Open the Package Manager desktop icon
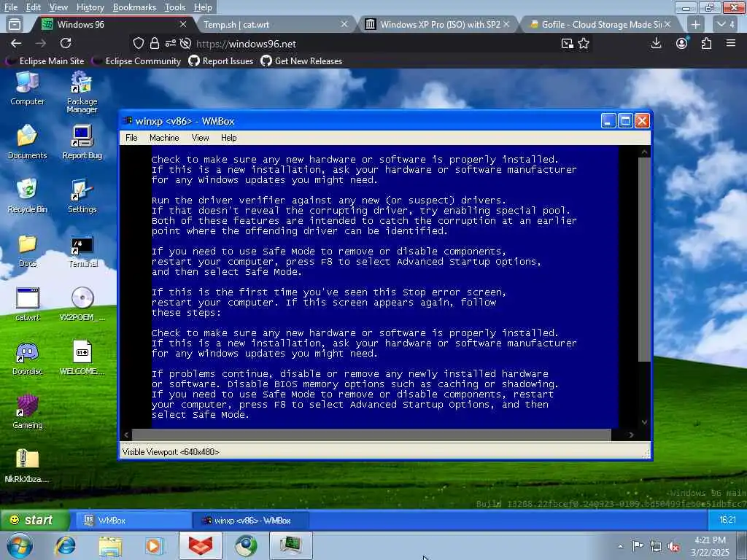The height and width of the screenshot is (560, 747). 82,92
